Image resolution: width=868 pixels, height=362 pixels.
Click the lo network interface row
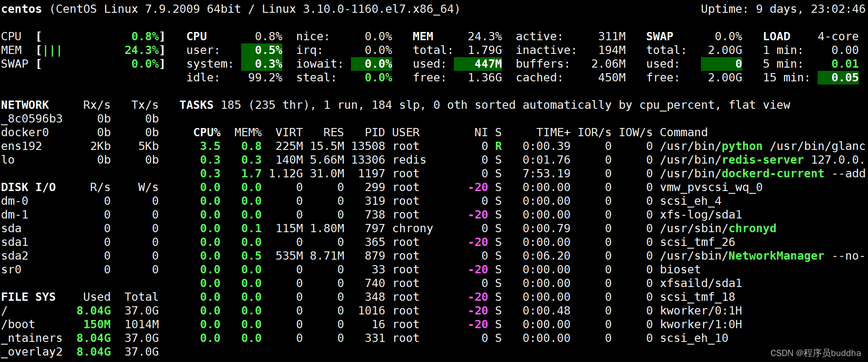(x=80, y=160)
